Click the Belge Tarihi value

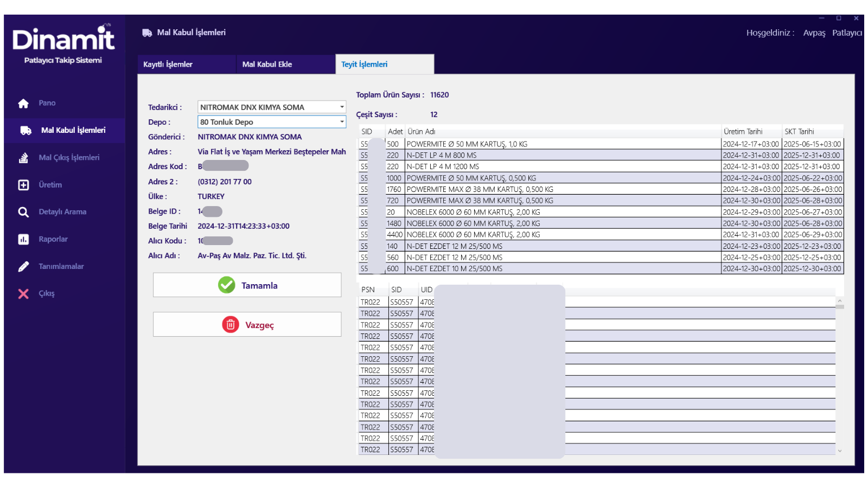244,226
